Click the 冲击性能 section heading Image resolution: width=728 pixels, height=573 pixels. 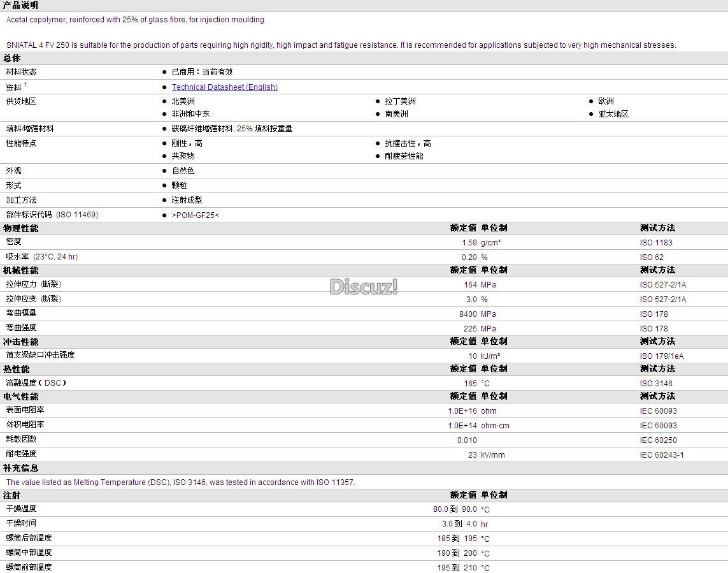[x=20, y=342]
